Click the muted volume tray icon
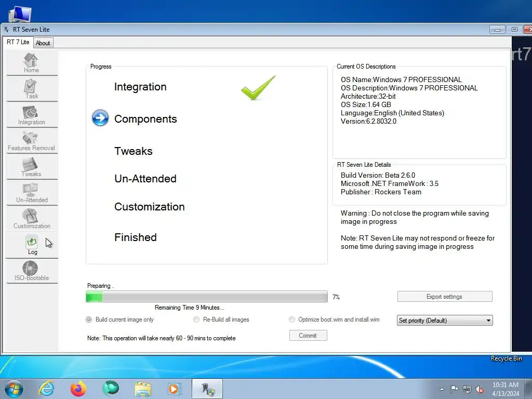This screenshot has height=399, width=532. pos(480,389)
